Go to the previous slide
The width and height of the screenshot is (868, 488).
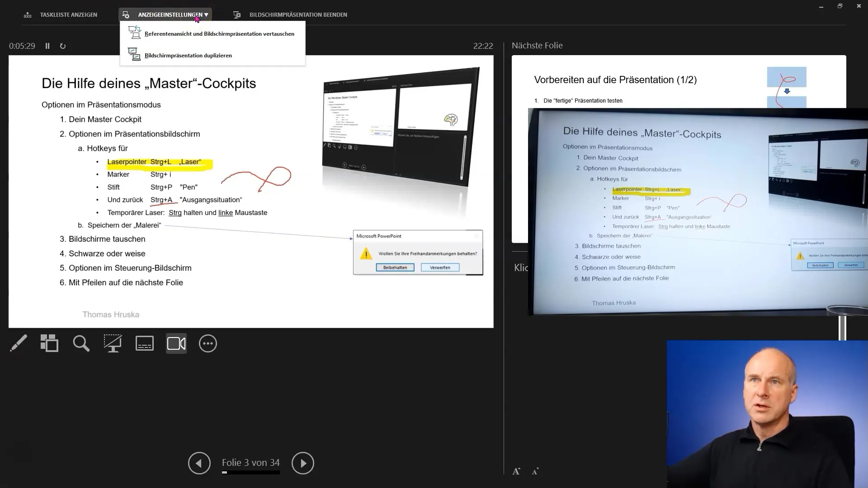pyautogui.click(x=199, y=463)
